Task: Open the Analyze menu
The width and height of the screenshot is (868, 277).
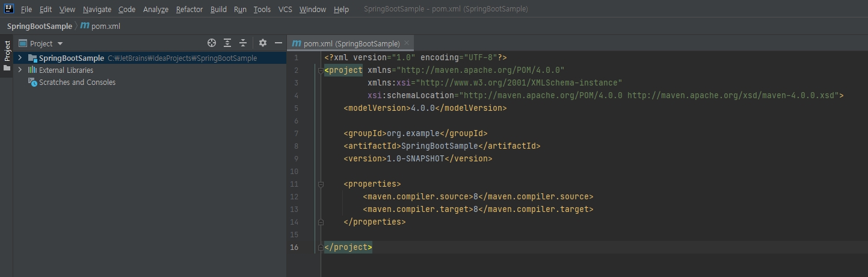Action: (156, 10)
